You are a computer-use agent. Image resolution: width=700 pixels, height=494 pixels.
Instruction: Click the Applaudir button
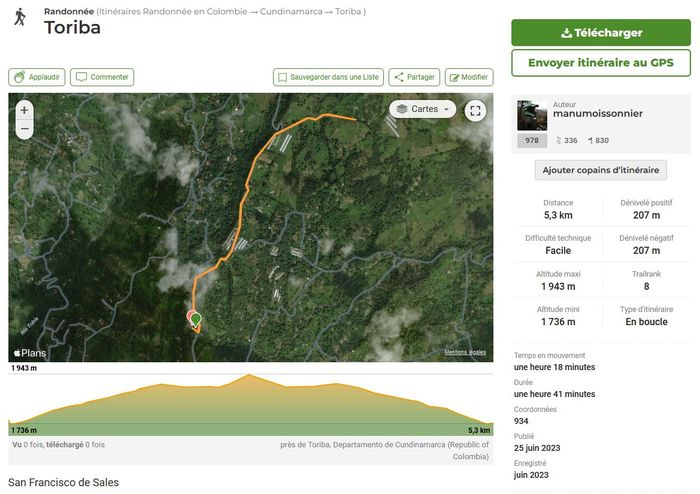pos(37,77)
